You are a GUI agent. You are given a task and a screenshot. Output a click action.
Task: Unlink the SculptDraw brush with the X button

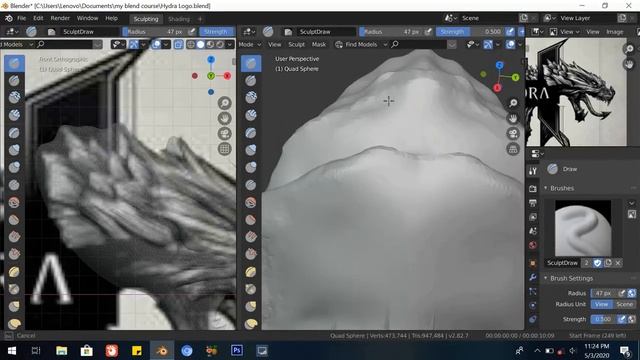(x=618, y=263)
